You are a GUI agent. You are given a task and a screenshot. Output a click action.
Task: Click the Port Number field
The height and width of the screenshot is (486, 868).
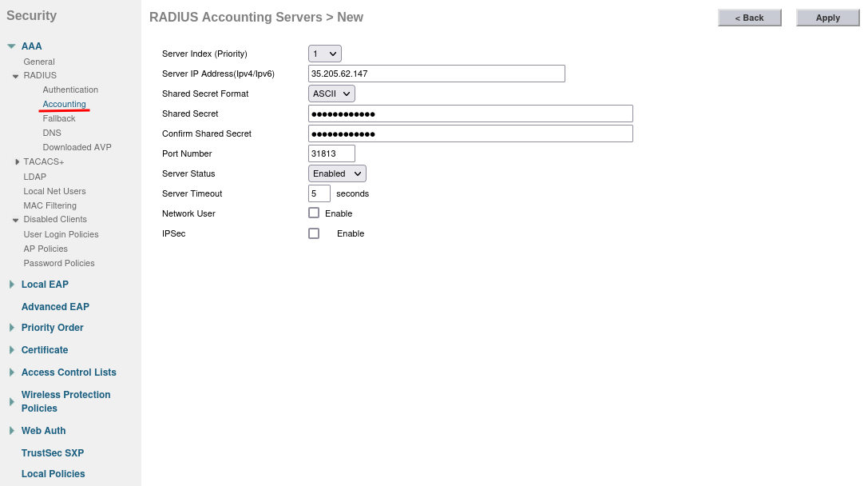coord(331,153)
